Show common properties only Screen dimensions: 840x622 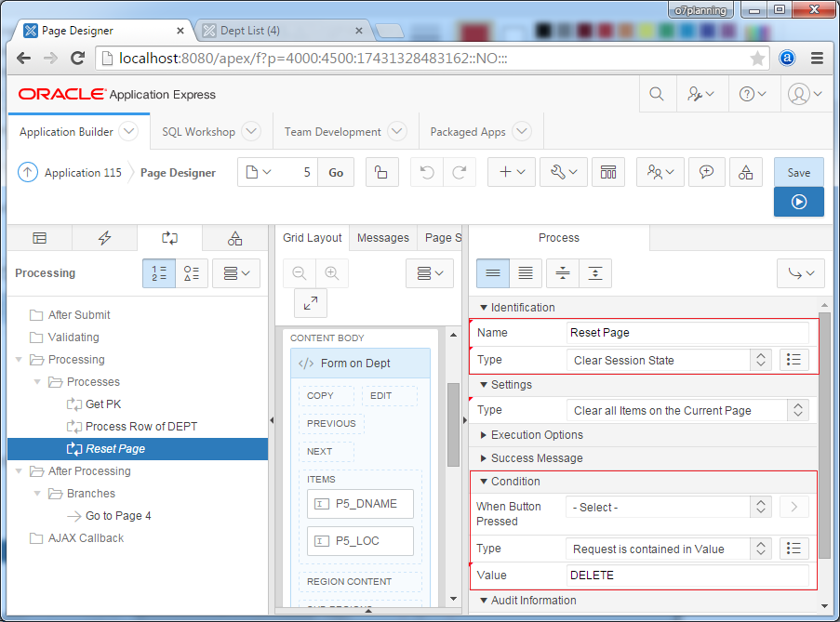click(x=493, y=273)
